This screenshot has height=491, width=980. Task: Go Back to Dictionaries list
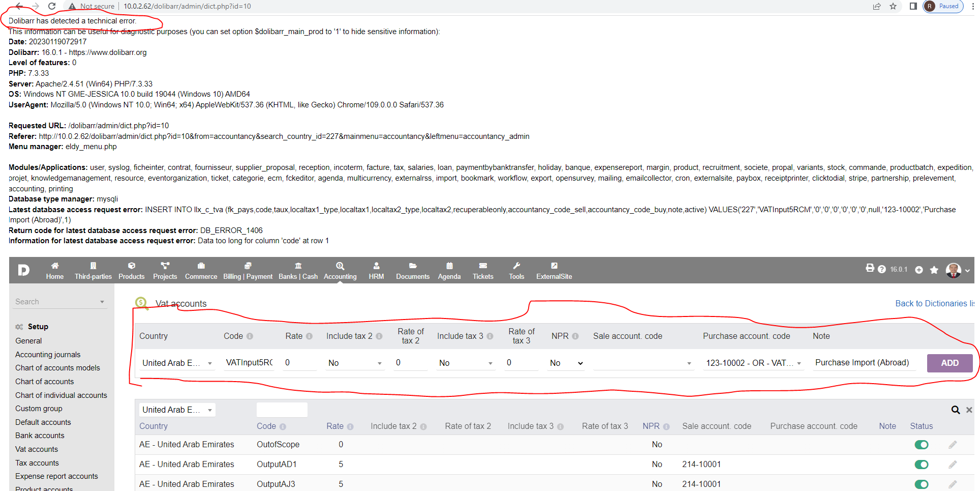coord(934,303)
